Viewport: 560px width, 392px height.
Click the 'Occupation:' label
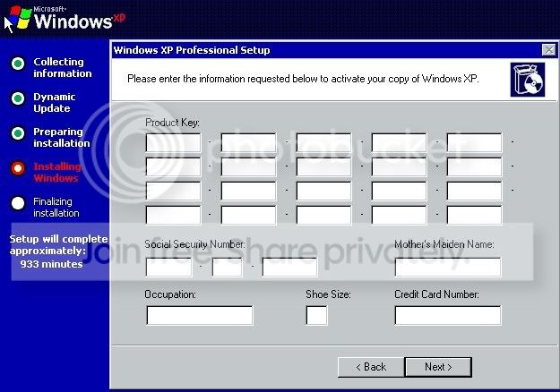[170, 294]
